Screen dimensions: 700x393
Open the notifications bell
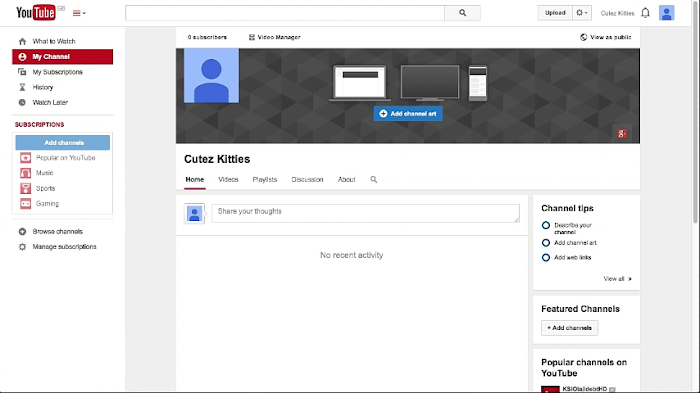[x=646, y=13]
